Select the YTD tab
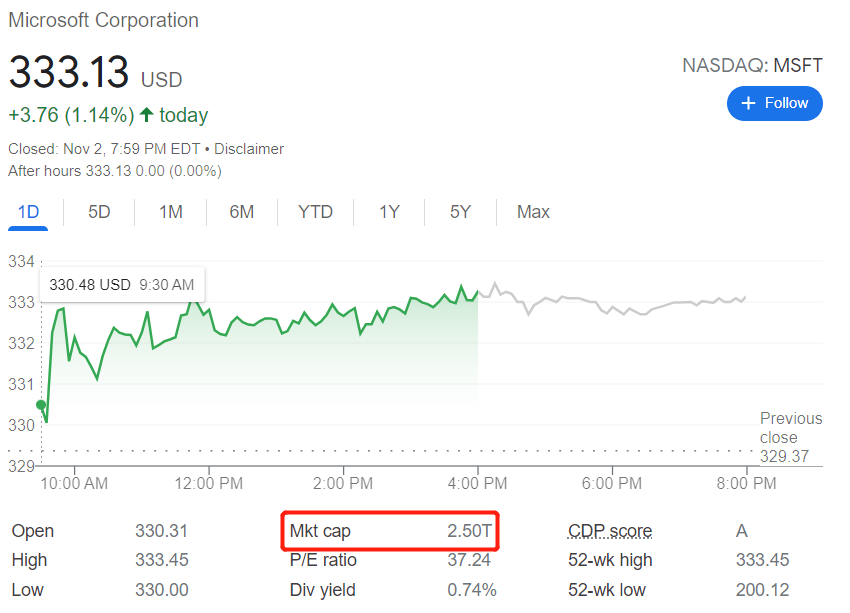 click(315, 212)
